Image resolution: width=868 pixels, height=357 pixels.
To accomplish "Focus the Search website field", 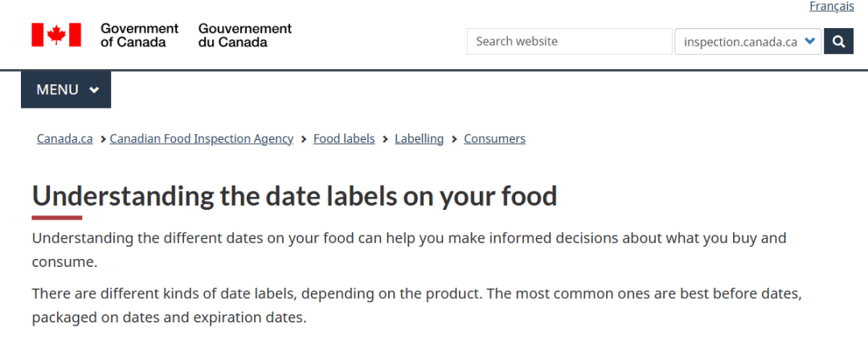I will (569, 42).
